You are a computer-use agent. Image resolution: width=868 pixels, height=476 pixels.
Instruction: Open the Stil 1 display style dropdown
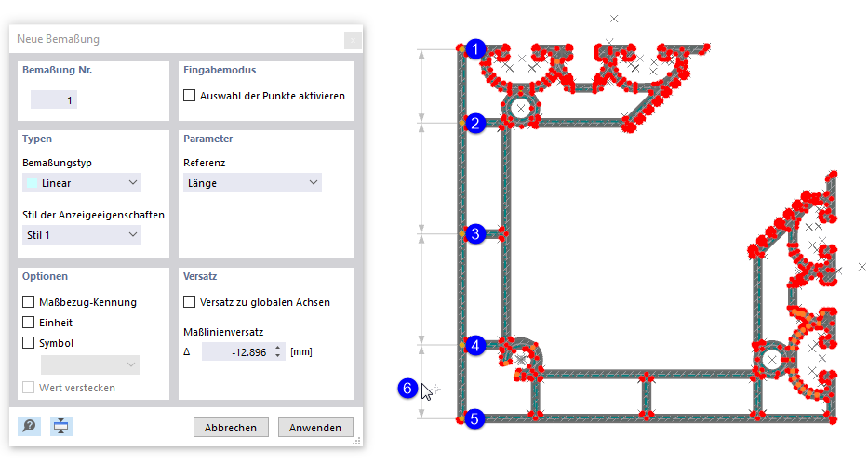pos(82,234)
